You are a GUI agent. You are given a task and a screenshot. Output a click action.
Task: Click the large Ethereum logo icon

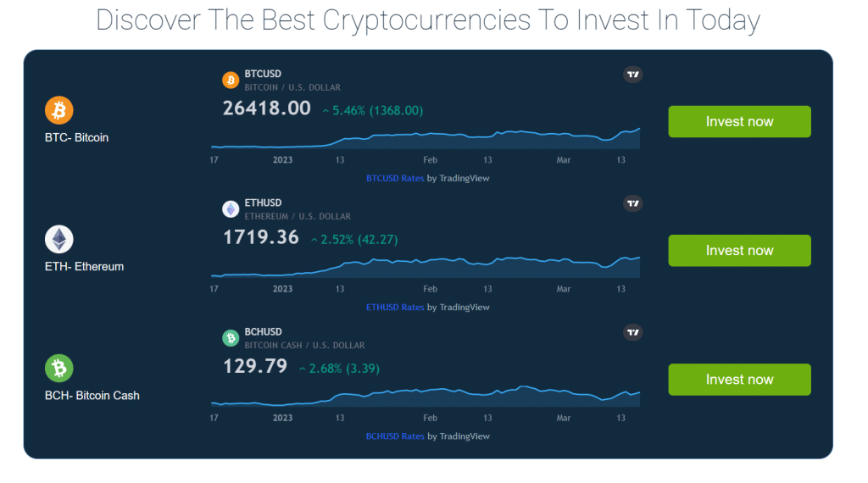(x=59, y=239)
